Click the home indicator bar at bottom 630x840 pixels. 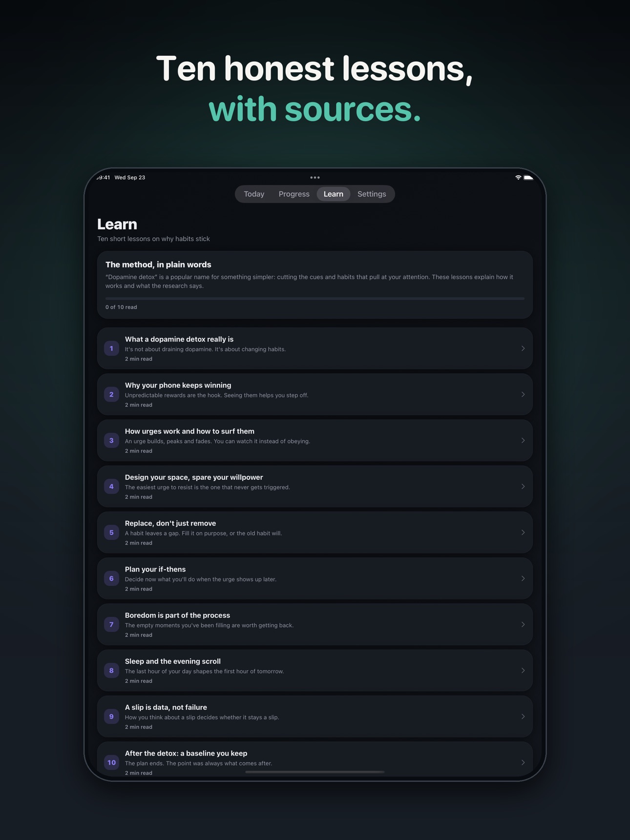pyautogui.click(x=315, y=772)
